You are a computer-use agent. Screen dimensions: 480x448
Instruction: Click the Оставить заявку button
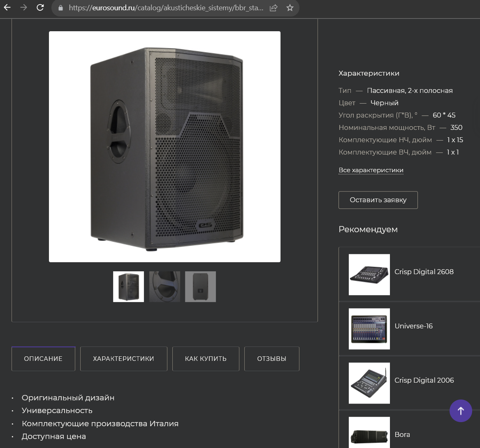click(378, 200)
